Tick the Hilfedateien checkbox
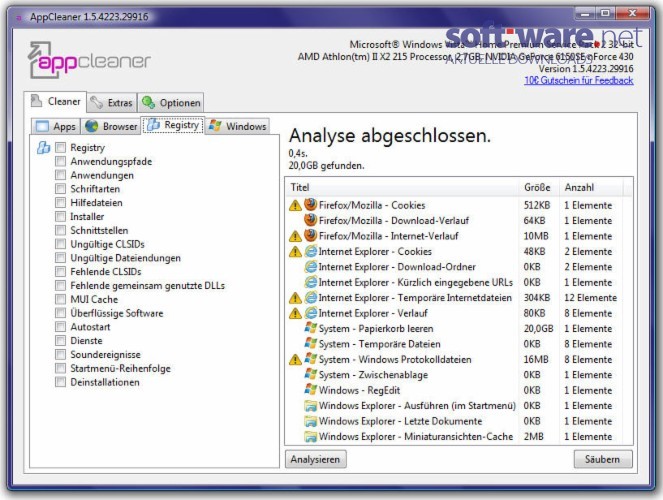This screenshot has width=663, height=500. click(x=61, y=202)
